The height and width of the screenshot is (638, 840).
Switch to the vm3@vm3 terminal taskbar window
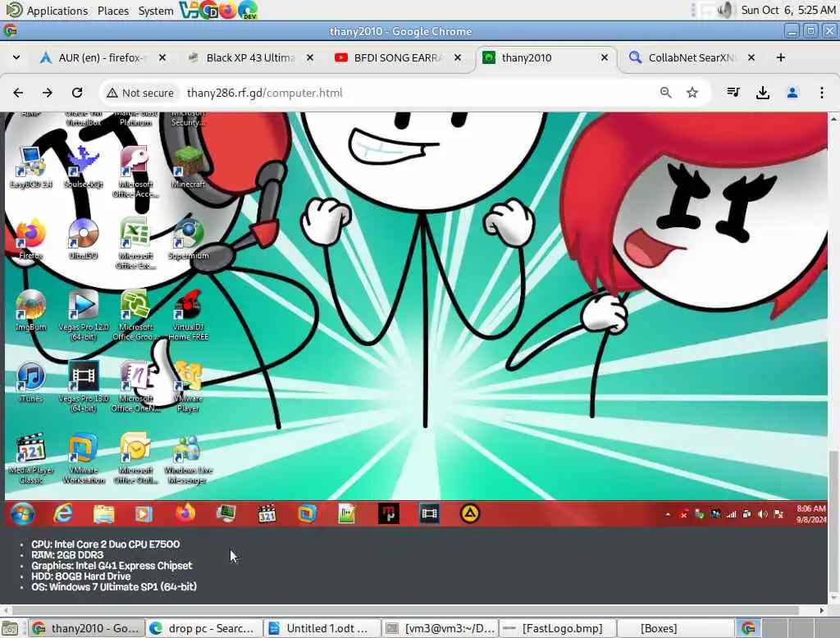pos(441,628)
